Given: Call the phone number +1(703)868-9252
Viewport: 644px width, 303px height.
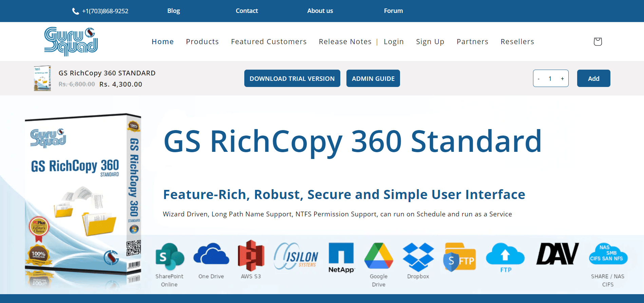Looking at the screenshot, I should click(105, 11).
